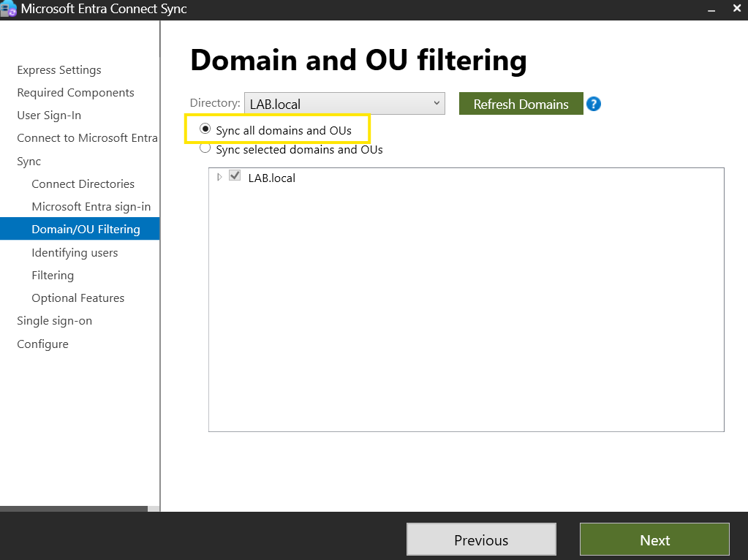Open Connect Directories sub-step
Viewport: 748px width, 560px height.
(x=83, y=183)
